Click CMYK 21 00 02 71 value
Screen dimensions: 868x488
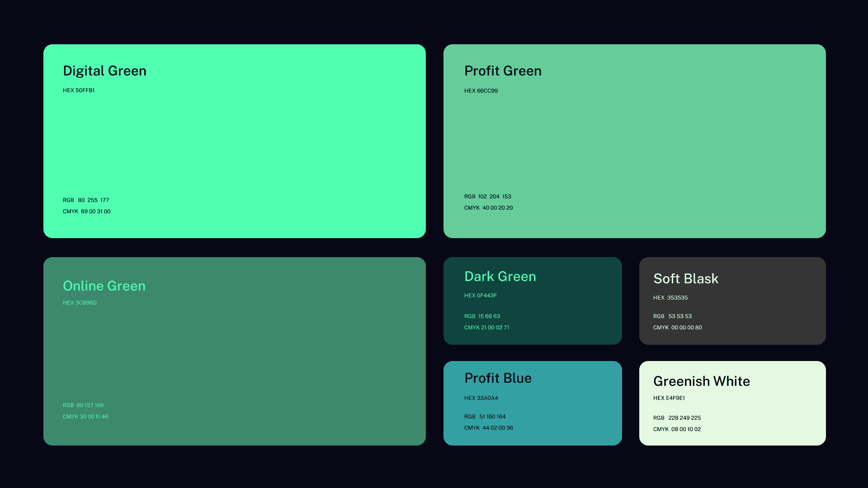click(487, 328)
